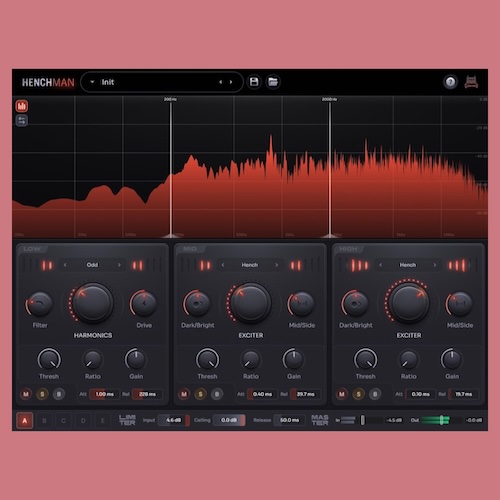The height and width of the screenshot is (500, 500).
Task: Toggle the spectrum analyzer bars icon
Action: tap(22, 106)
